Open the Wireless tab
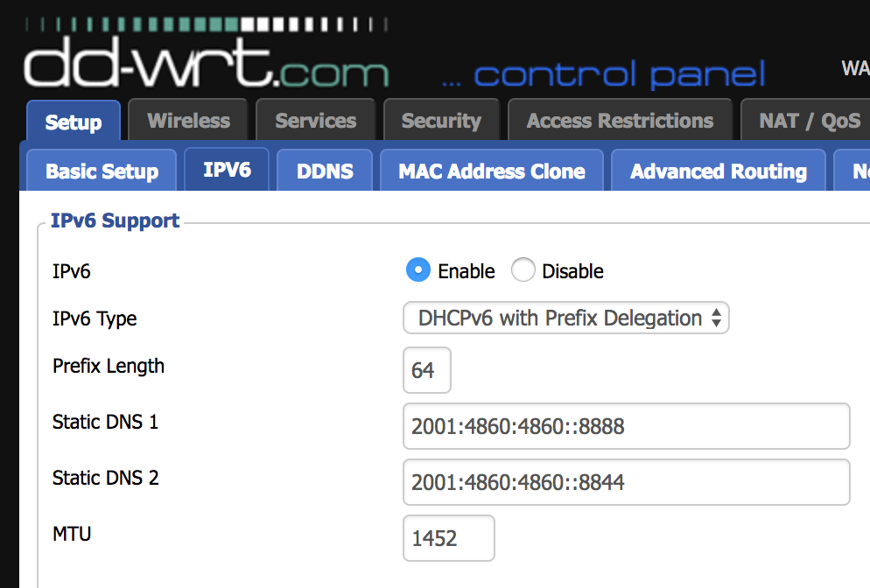 point(188,121)
